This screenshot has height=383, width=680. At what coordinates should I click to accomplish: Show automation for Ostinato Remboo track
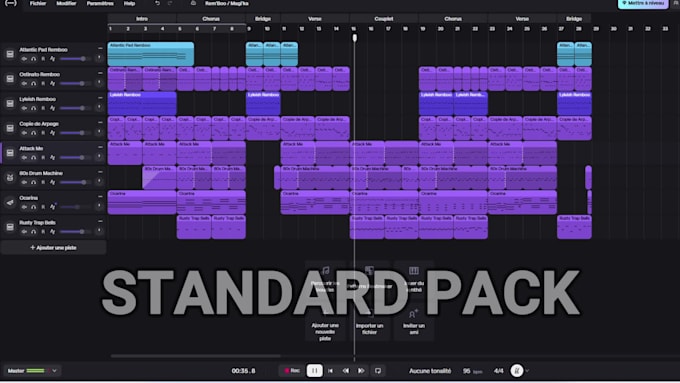coord(52,83)
